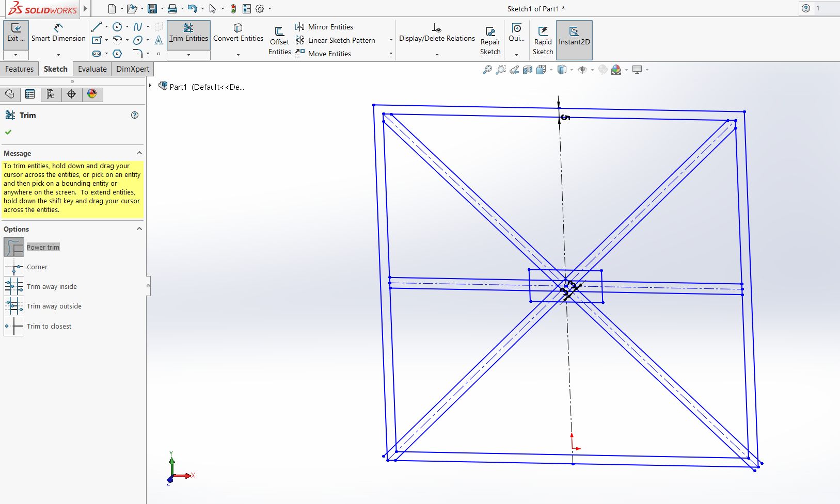Confirm Trim with the green checkmark
The image size is (840, 504).
[x=8, y=132]
